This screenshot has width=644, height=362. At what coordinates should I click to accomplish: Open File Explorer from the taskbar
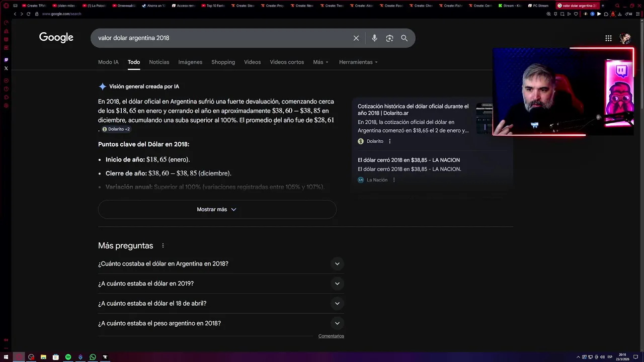tap(43, 357)
